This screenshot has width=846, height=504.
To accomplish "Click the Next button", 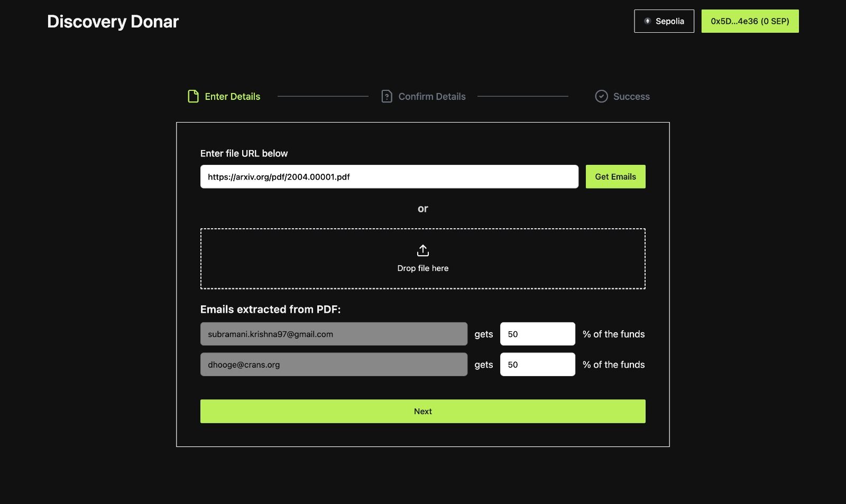I will click(x=423, y=411).
